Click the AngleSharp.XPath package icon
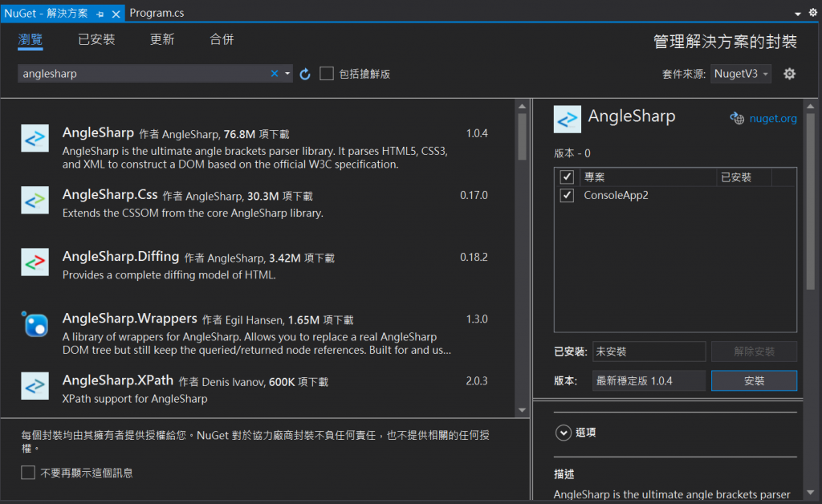Screen dimensions: 822x504 35,385
